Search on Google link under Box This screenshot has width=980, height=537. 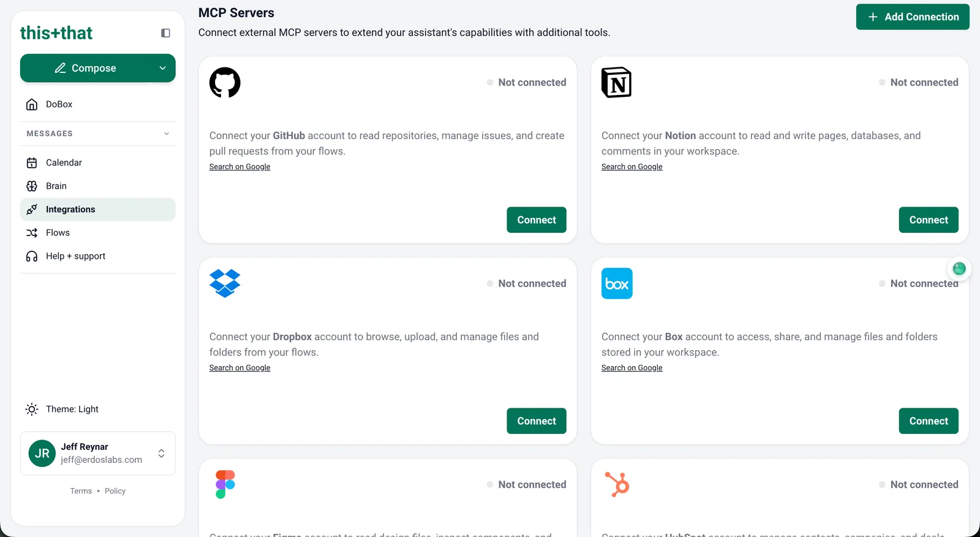point(631,368)
